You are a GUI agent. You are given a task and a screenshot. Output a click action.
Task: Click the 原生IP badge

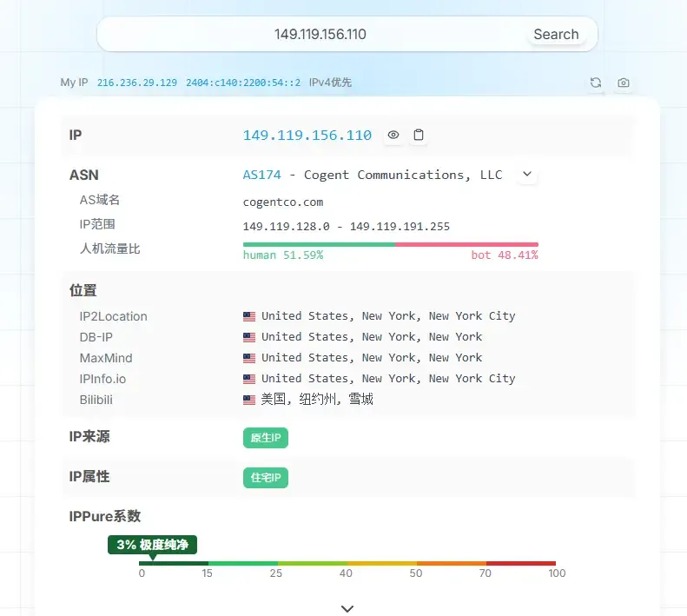[266, 438]
